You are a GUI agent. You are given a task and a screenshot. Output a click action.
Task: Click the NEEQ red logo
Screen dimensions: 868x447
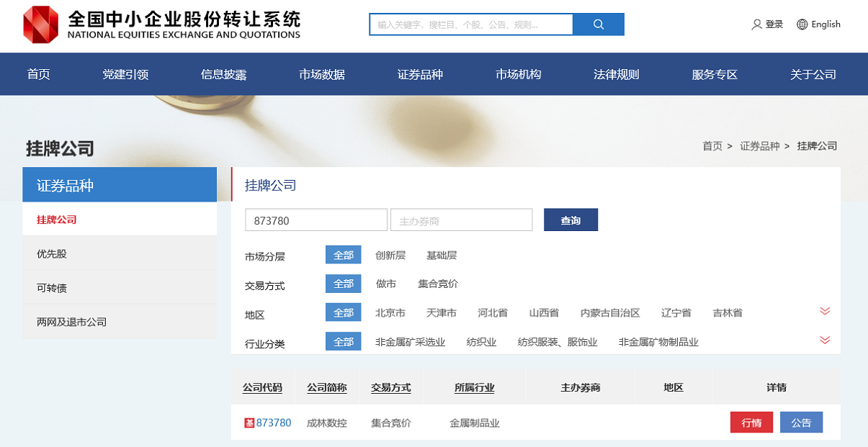[40, 24]
